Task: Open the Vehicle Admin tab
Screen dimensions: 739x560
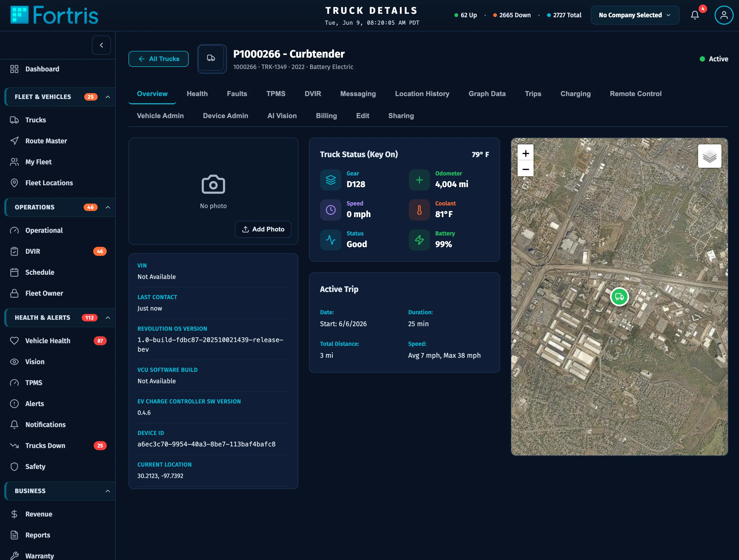Action: coord(160,116)
